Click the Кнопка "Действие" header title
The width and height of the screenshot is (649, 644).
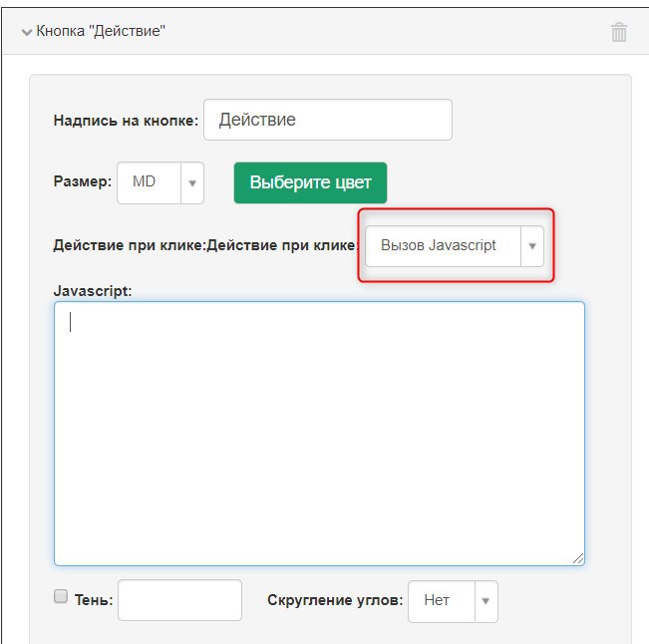tap(101, 31)
